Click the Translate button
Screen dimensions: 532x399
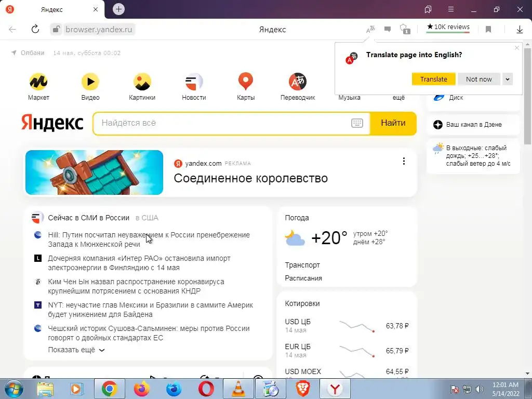click(x=434, y=79)
